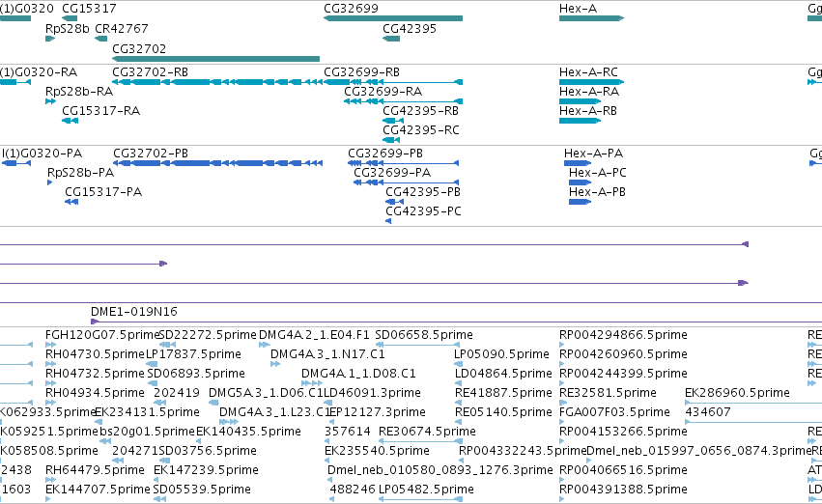Select transcript RpS28b-RA
Image resolution: width=822 pixels, height=504 pixels.
tap(79, 92)
